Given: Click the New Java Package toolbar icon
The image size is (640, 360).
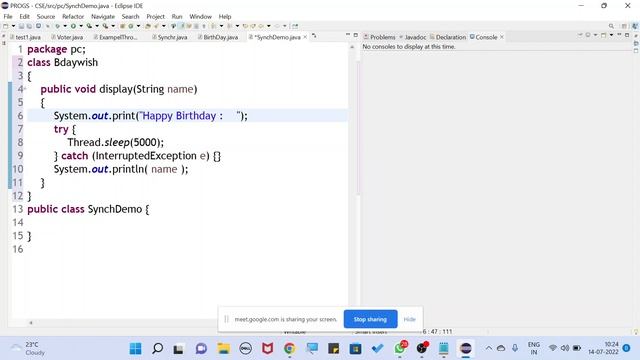Looking at the screenshot, I should click(x=122, y=26).
